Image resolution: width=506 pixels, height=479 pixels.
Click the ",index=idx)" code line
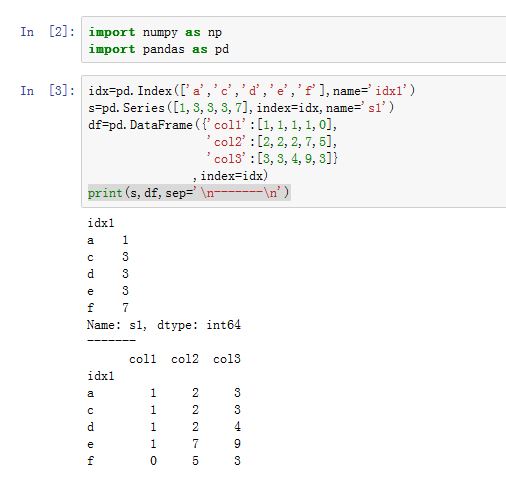click(230, 176)
